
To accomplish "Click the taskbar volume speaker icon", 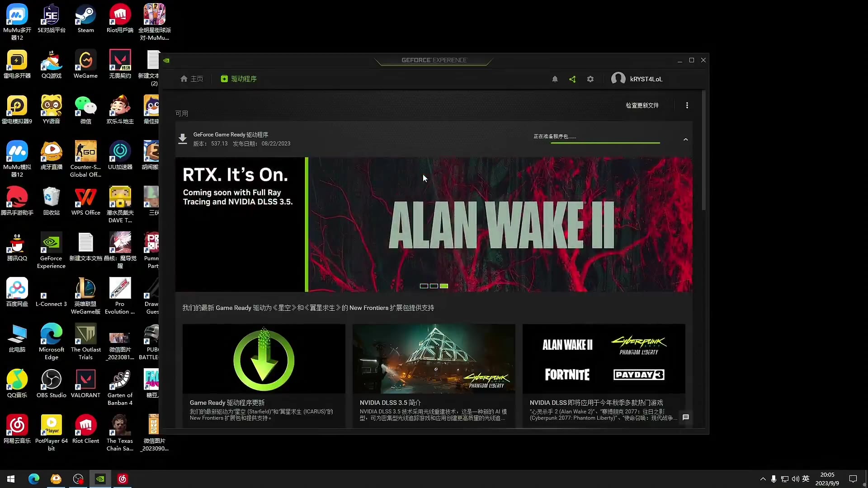I will click(x=795, y=479).
